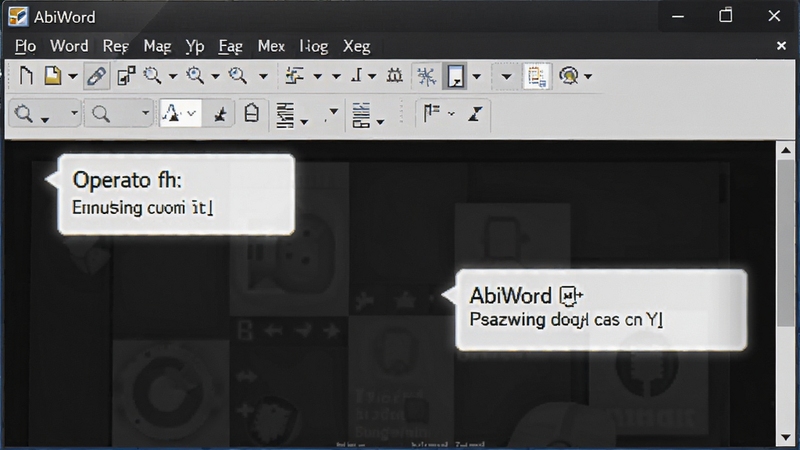
Task: Open the Fag menu
Action: click(231, 46)
